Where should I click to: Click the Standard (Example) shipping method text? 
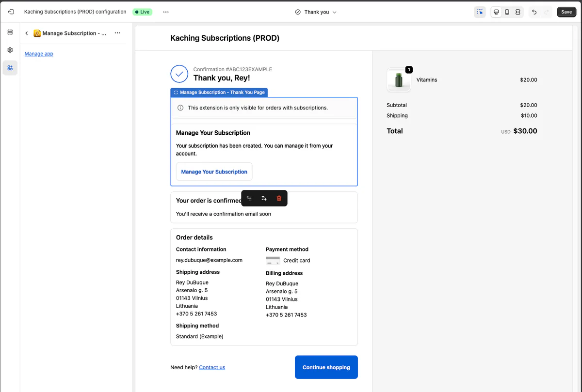coord(200,336)
